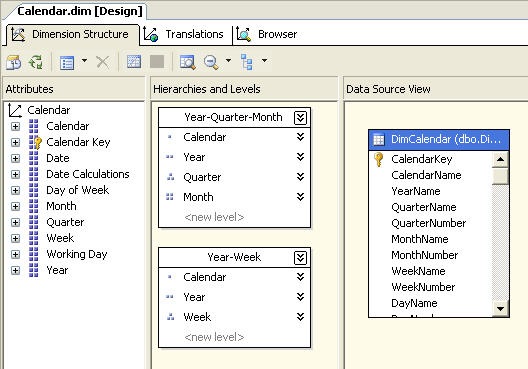Expand the Week attribute node
Viewport: 528px width, 369px height.
pos(15,238)
